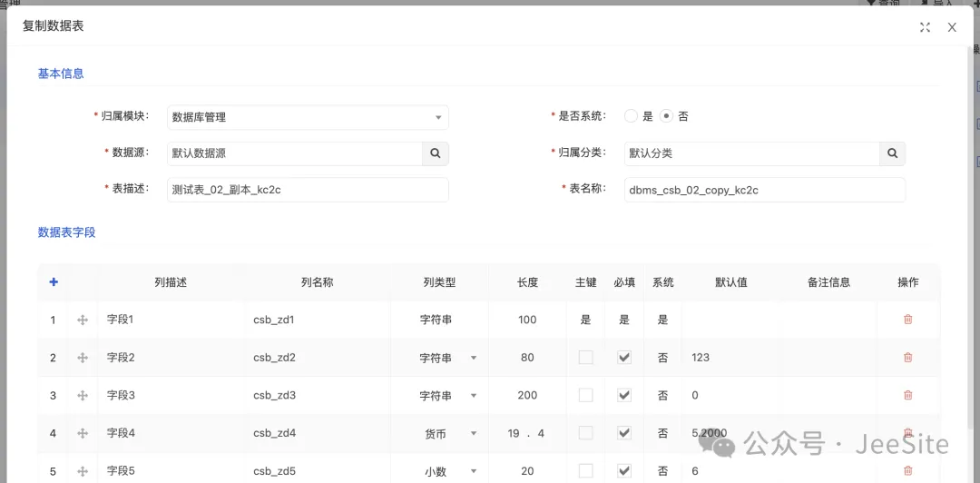Edit length value 19 for 字段4
This screenshot has width=980, height=483.
point(514,433)
